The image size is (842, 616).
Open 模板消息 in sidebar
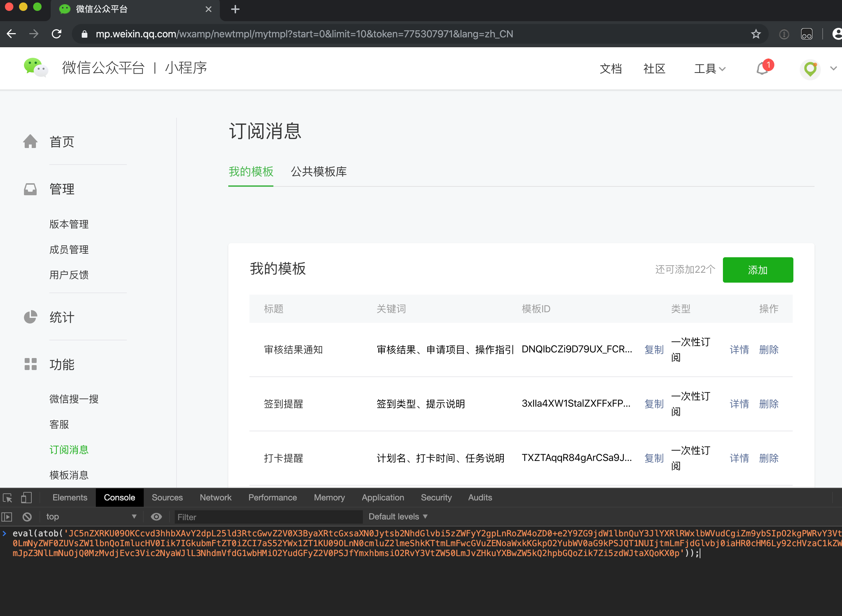(x=69, y=475)
